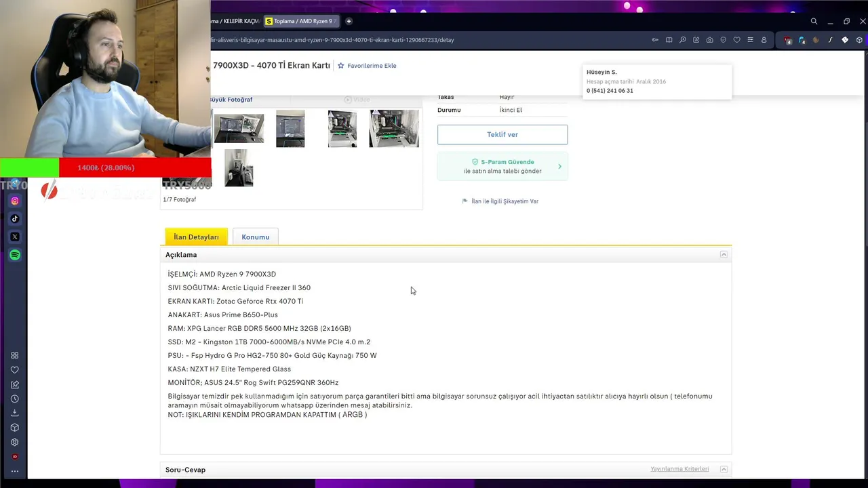
Task: Click the KASA: NZXT H7 Elite line
Action: [229, 369]
